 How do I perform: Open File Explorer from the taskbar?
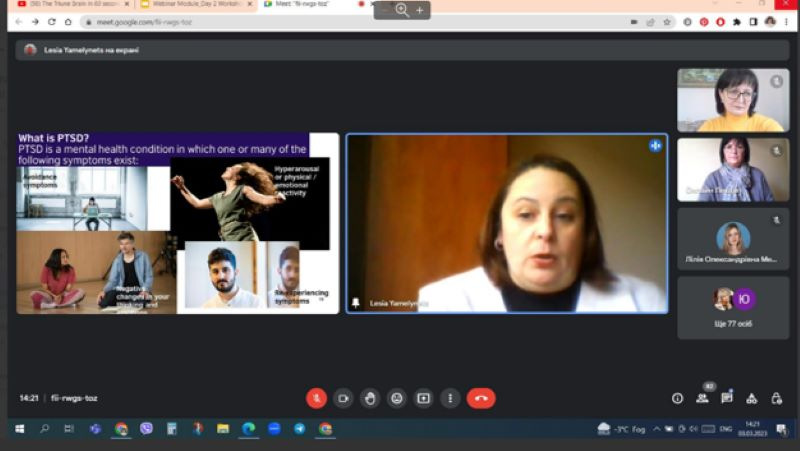click(x=223, y=429)
